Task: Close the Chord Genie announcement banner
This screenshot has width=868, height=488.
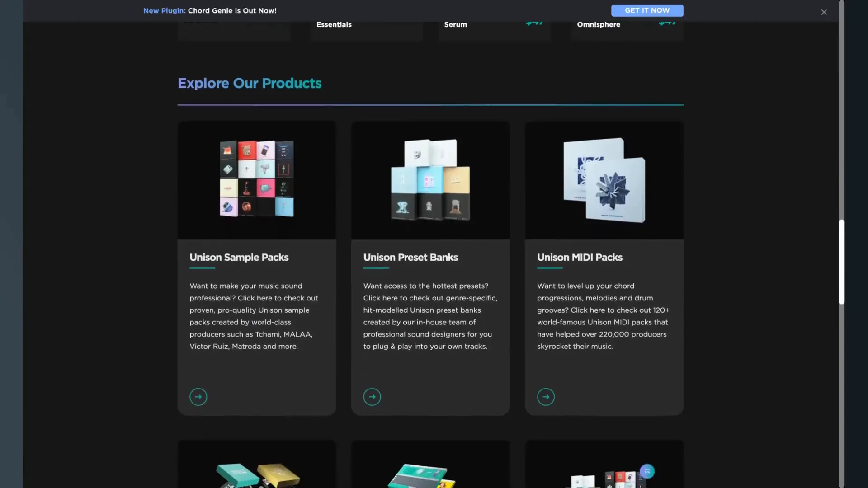Action: coord(824,12)
